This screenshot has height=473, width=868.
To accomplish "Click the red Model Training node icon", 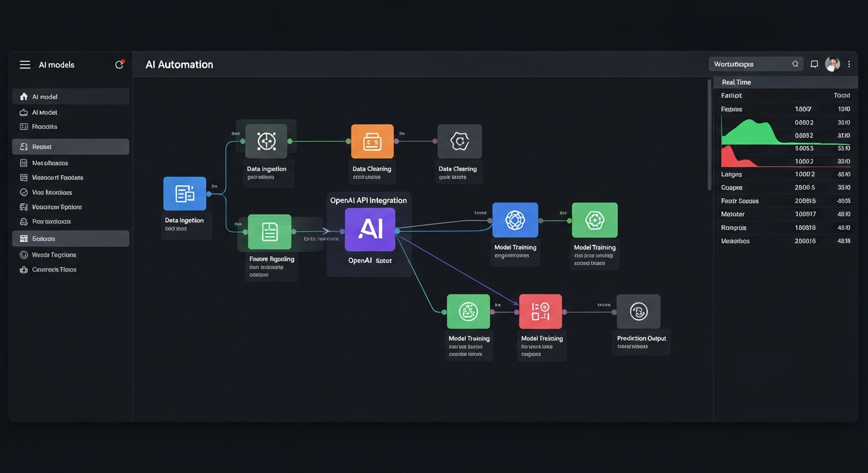I will pos(541,312).
